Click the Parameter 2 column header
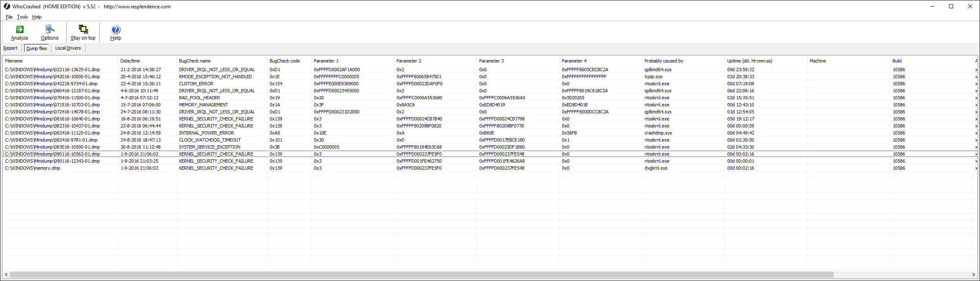 (436, 61)
